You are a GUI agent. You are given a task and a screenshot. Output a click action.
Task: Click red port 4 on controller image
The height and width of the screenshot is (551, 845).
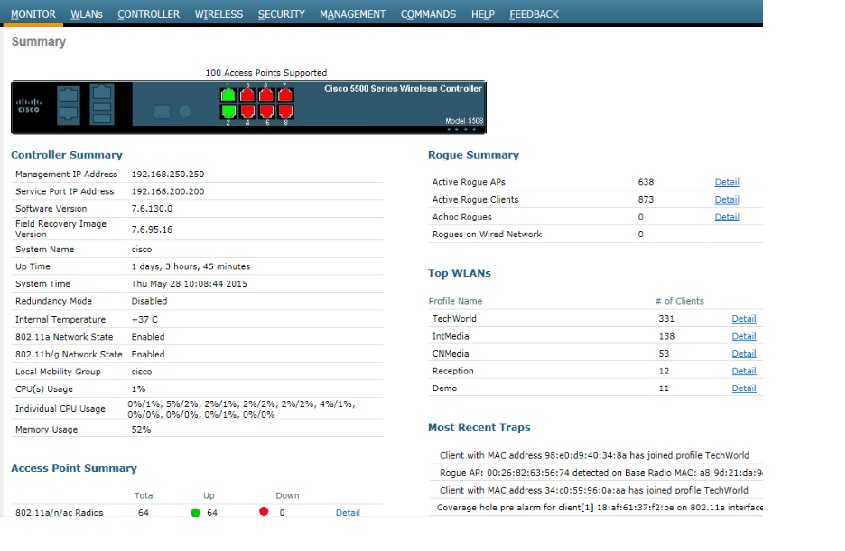click(248, 110)
